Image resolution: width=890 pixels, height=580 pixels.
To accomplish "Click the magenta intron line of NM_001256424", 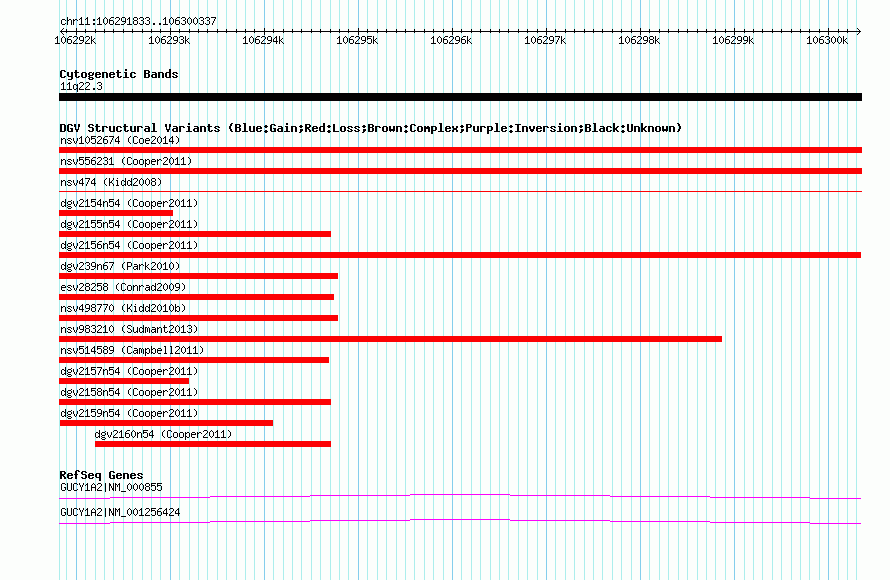I will 460,522.
